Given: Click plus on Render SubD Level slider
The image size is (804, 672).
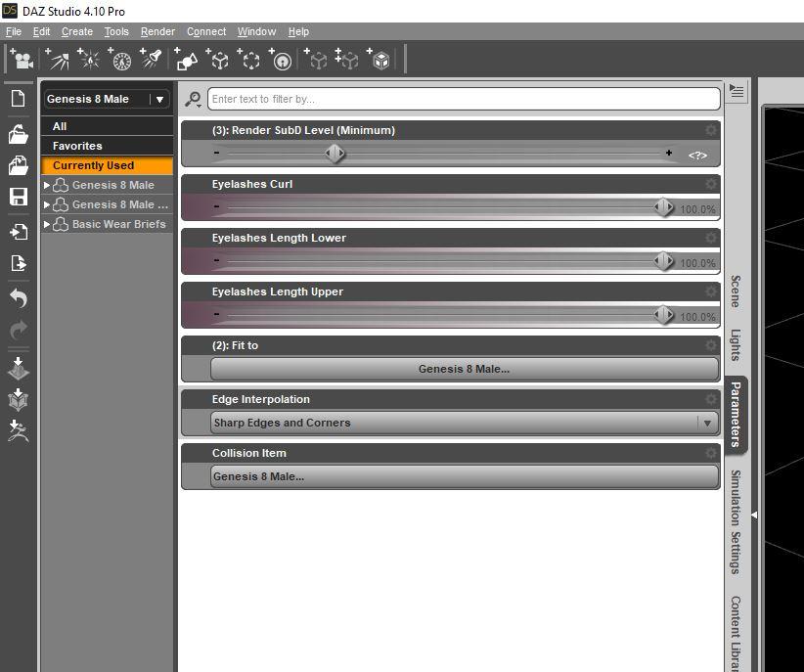Looking at the screenshot, I should pos(669,153).
